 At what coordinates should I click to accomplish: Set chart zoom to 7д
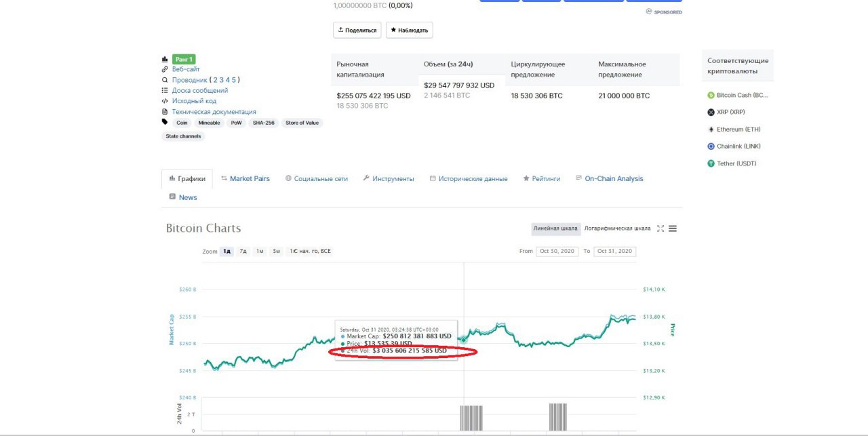pyautogui.click(x=243, y=252)
